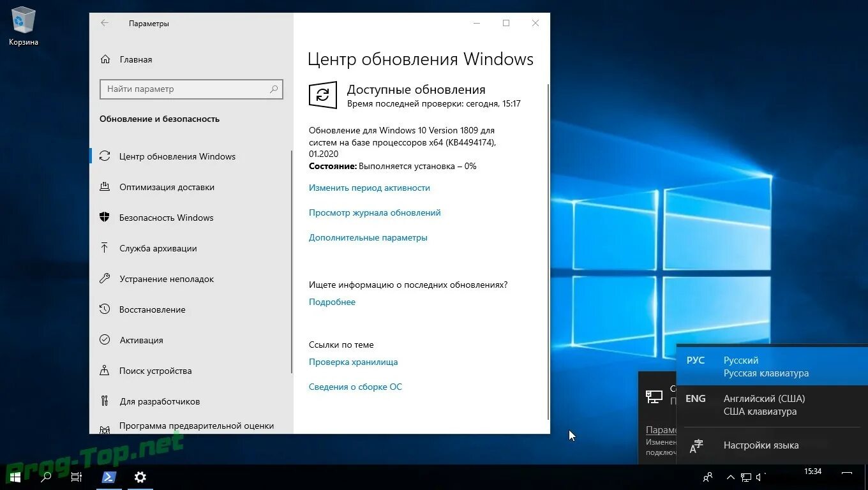
Task: Click Ищете информацию о последних обновлениях? text
Action: pos(408,285)
